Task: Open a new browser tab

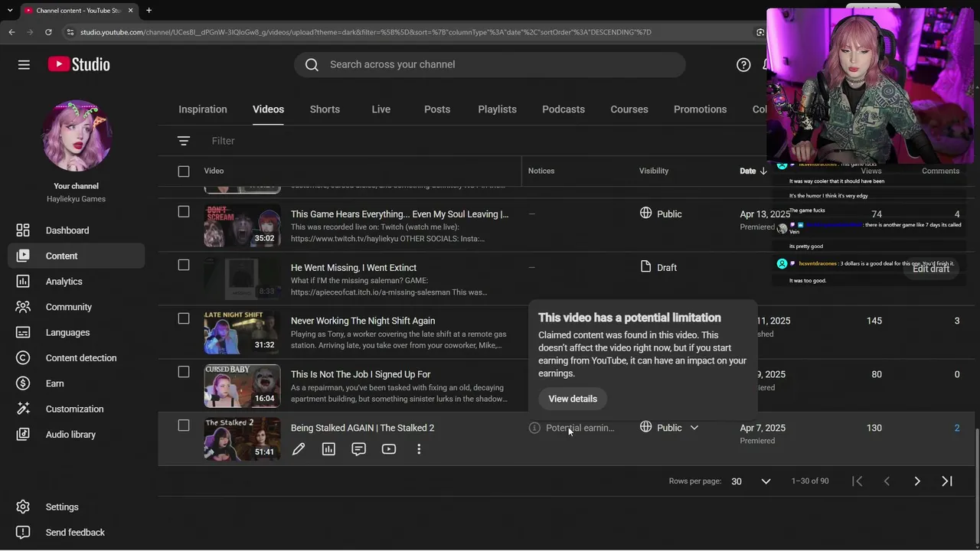Action: pyautogui.click(x=149, y=11)
